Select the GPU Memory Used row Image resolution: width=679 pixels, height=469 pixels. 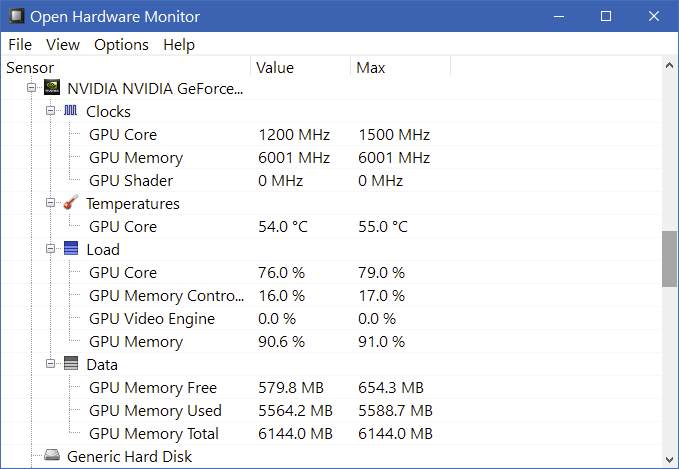pos(331,411)
